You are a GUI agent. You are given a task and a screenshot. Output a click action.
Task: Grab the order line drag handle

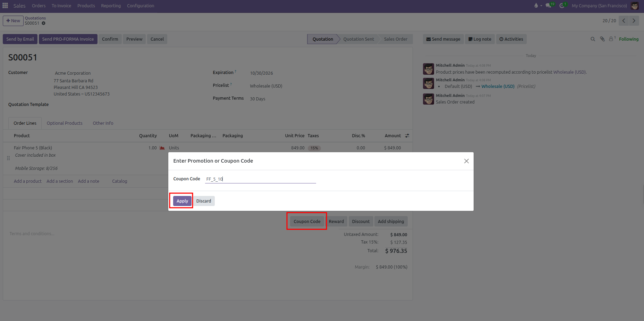point(8,158)
